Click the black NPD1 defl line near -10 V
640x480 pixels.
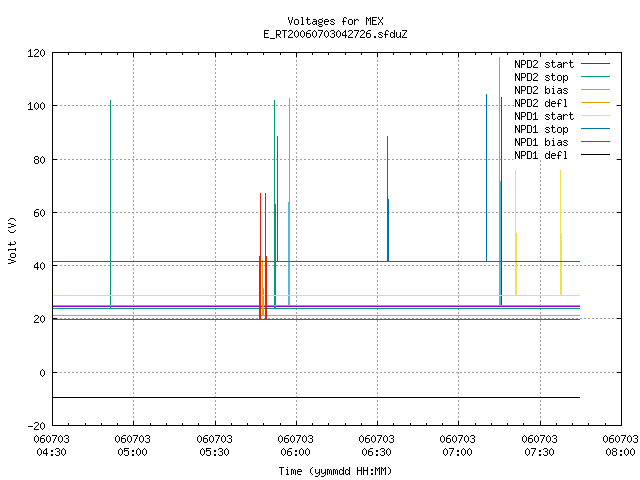point(316,398)
